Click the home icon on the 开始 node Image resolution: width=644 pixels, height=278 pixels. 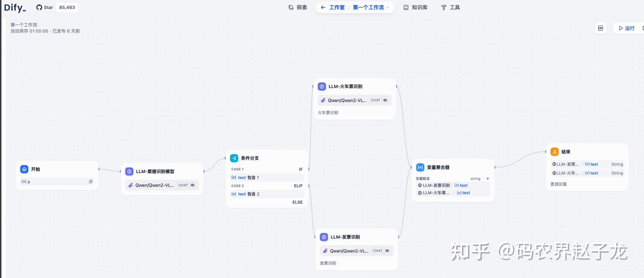click(24, 169)
